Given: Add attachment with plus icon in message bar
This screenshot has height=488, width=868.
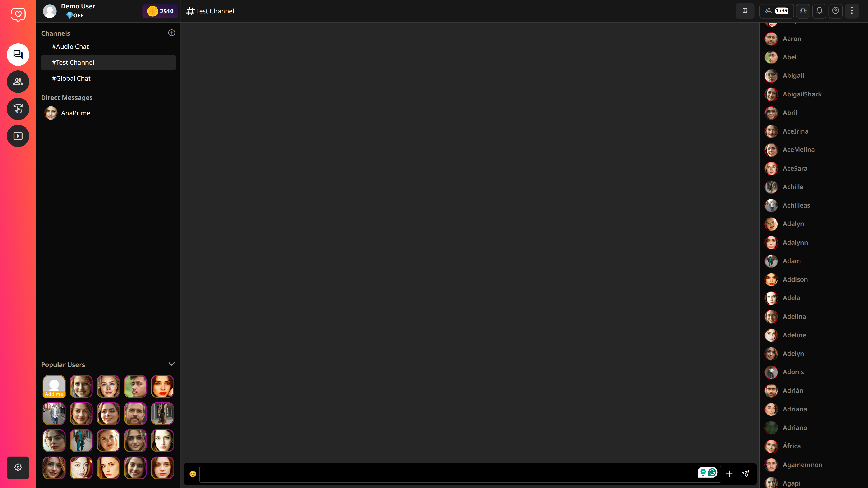Looking at the screenshot, I should (x=729, y=474).
